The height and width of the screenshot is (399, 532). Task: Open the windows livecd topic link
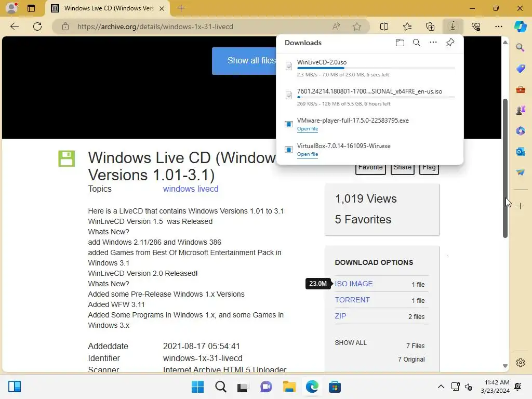pyautogui.click(x=191, y=189)
